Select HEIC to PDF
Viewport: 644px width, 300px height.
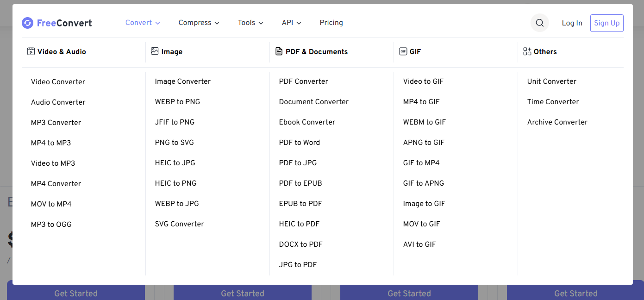pyautogui.click(x=300, y=224)
